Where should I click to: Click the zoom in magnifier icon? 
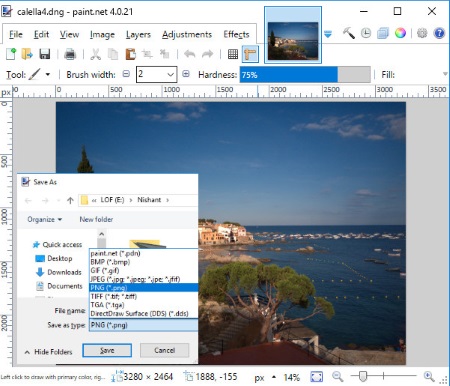(429, 377)
